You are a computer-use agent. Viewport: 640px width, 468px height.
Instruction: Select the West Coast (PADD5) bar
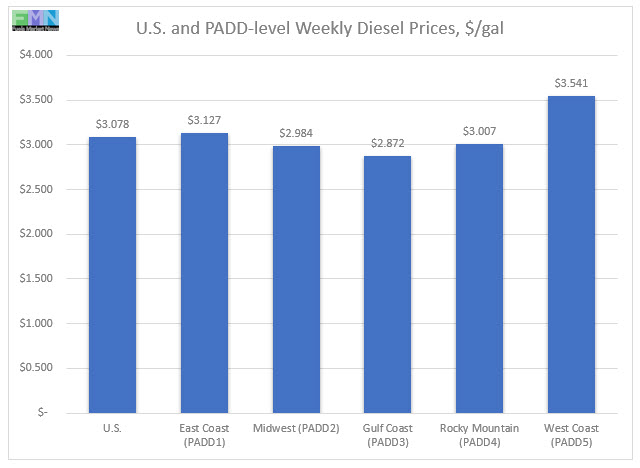(x=570, y=254)
